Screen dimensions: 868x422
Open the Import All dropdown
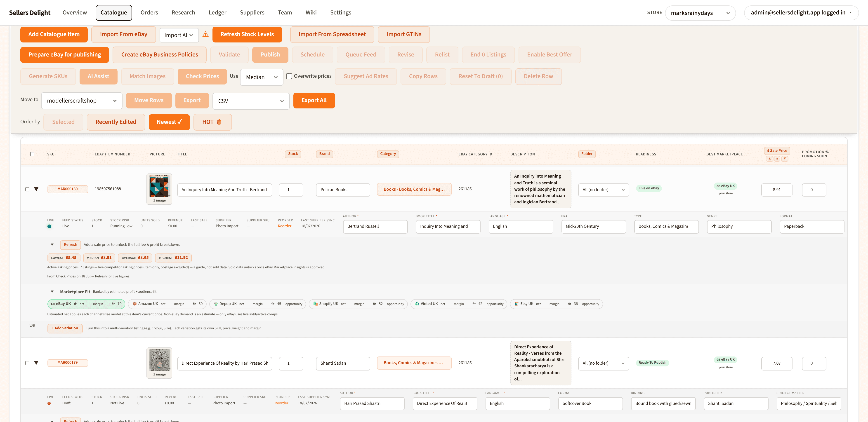click(x=179, y=35)
